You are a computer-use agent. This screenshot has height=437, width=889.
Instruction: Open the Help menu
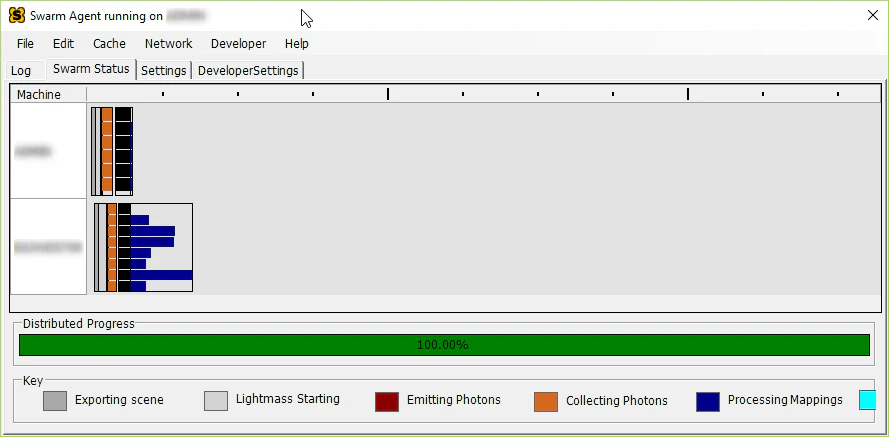click(297, 44)
